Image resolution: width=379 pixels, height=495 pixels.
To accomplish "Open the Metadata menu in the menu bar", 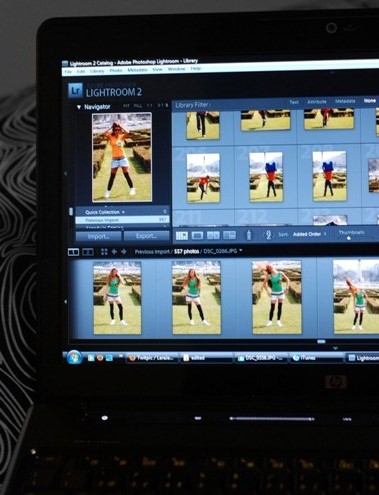I will coord(137,70).
